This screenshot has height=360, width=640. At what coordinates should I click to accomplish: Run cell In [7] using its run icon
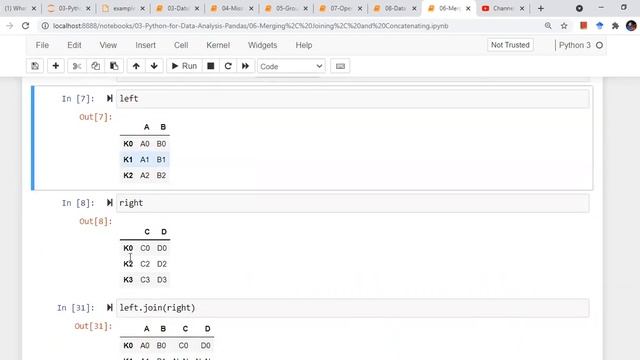[x=109, y=98]
